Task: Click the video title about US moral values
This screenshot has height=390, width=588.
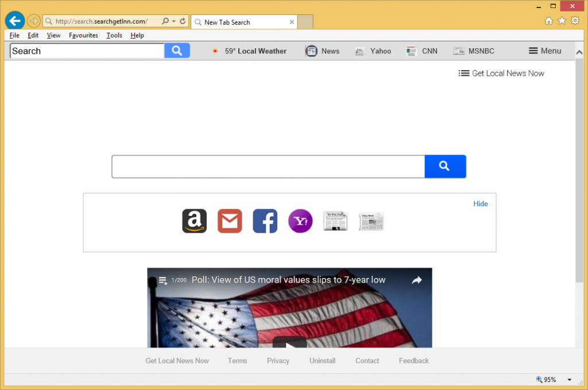Action: tap(288, 280)
